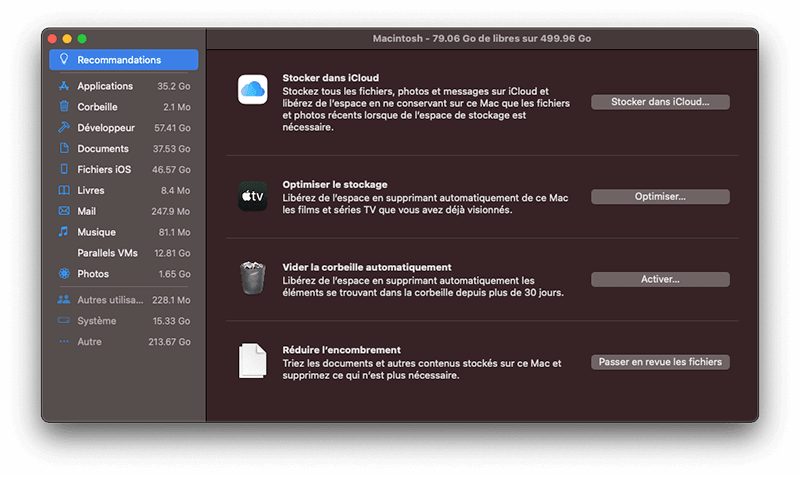
Task: Click the 57.41 Go size value
Action: [x=172, y=128]
